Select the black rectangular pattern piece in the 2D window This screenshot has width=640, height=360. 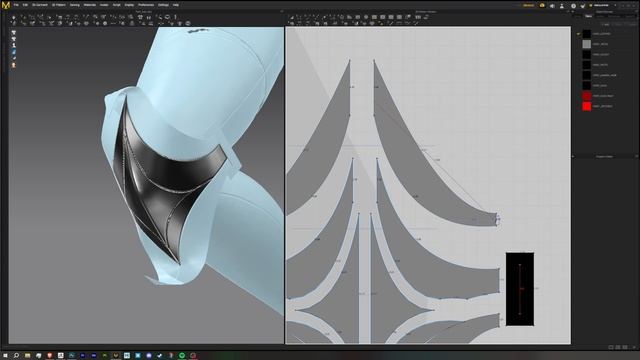[520, 289]
